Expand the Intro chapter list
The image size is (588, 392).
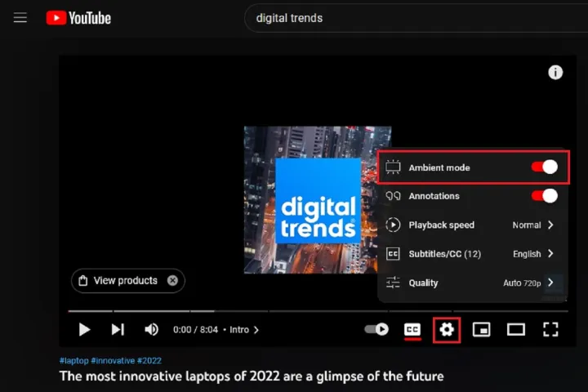[244, 330]
